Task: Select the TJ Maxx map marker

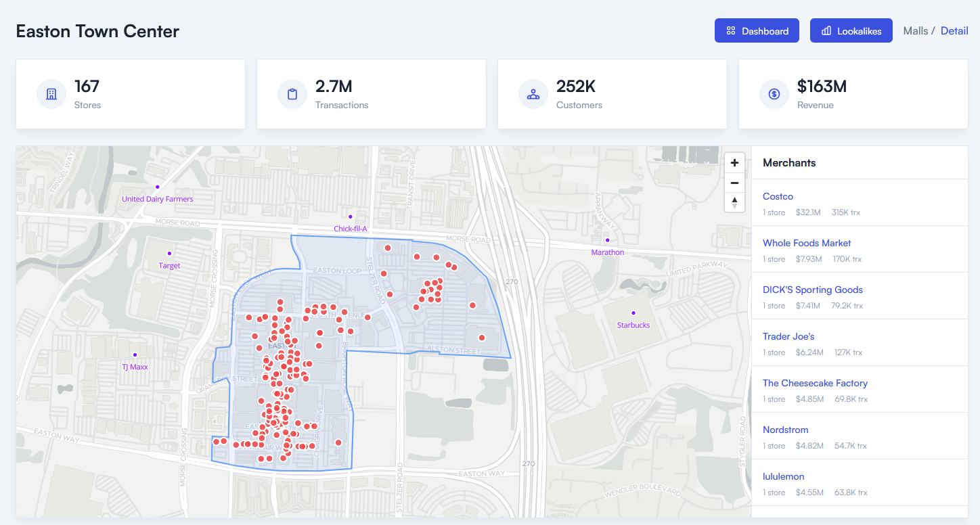Action: [135, 355]
